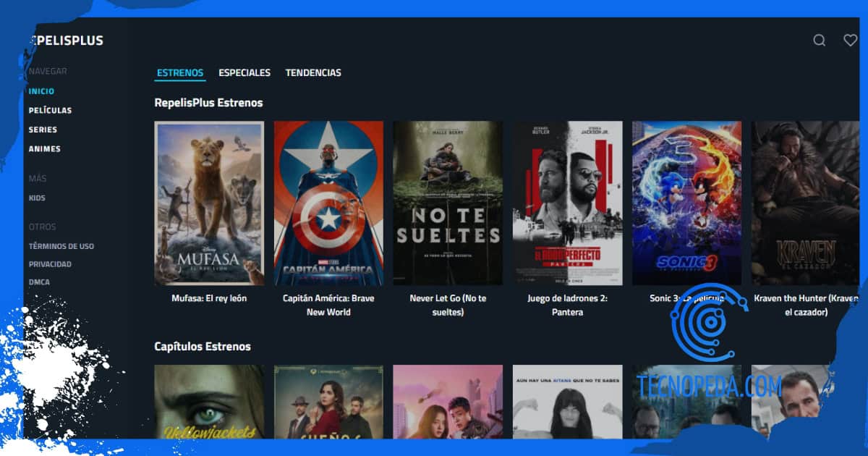Open Términos de uso link
This screenshot has height=456, width=868.
point(61,246)
